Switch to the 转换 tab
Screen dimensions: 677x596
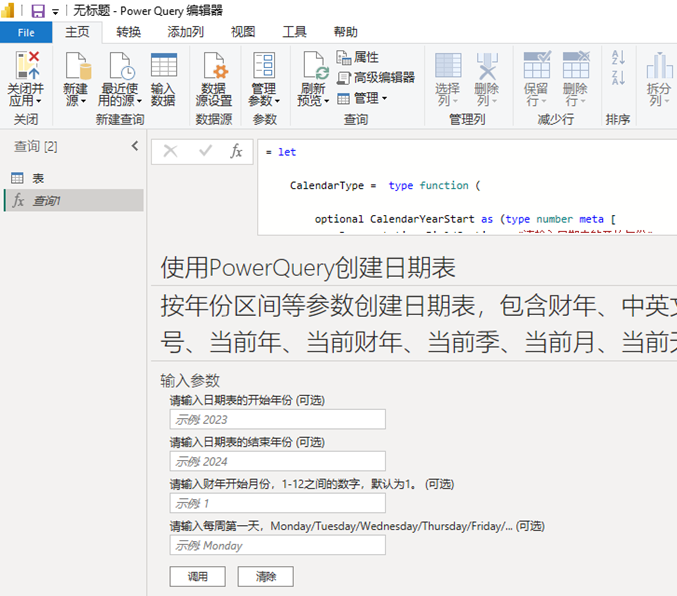tap(128, 32)
